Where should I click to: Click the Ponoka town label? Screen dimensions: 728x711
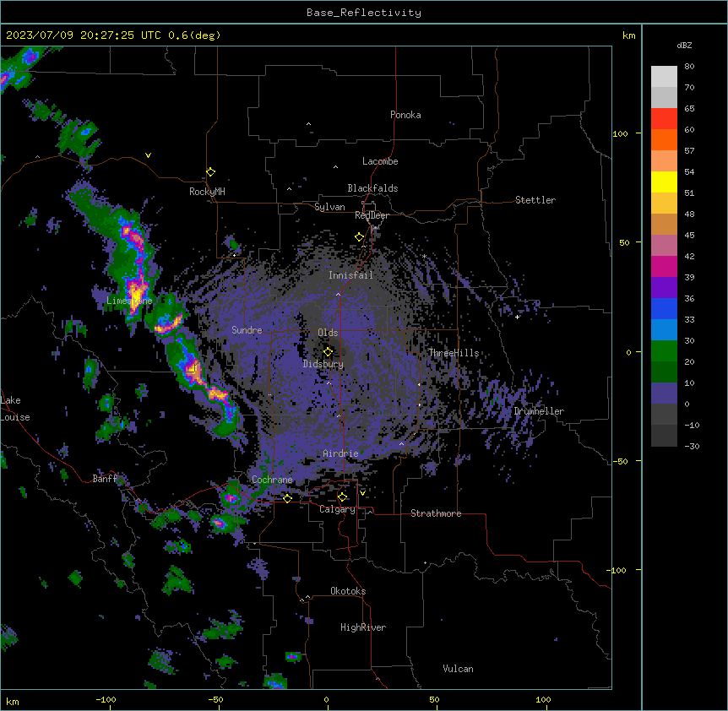click(x=405, y=115)
